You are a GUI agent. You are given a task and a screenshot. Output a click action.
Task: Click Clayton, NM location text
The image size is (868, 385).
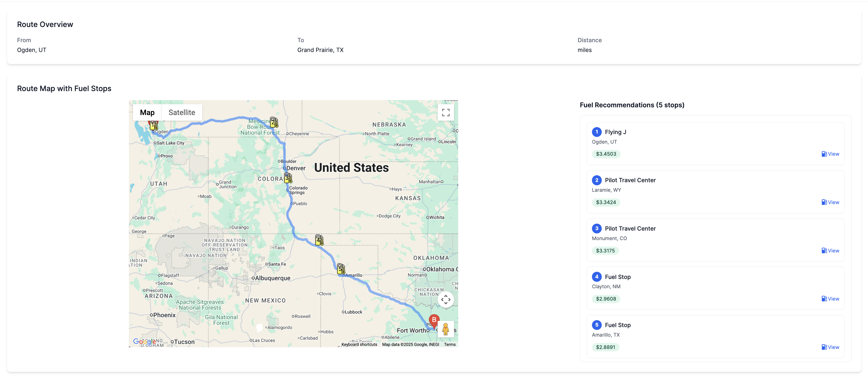coord(606,286)
